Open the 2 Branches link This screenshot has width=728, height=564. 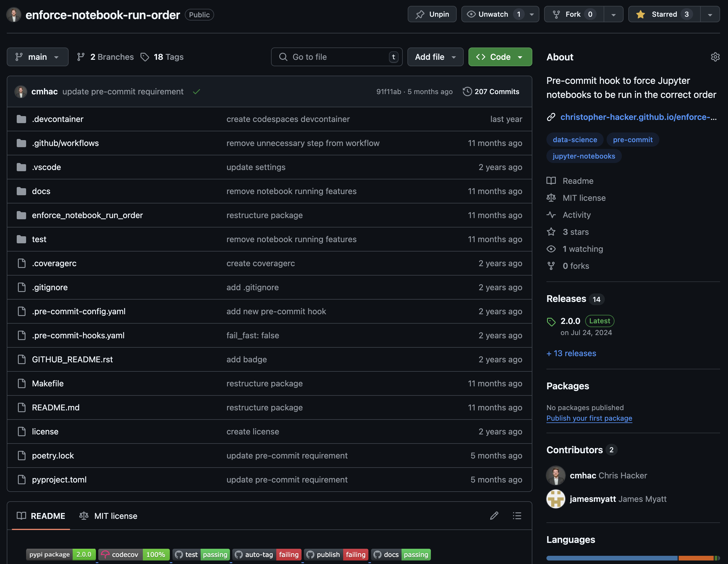click(105, 57)
